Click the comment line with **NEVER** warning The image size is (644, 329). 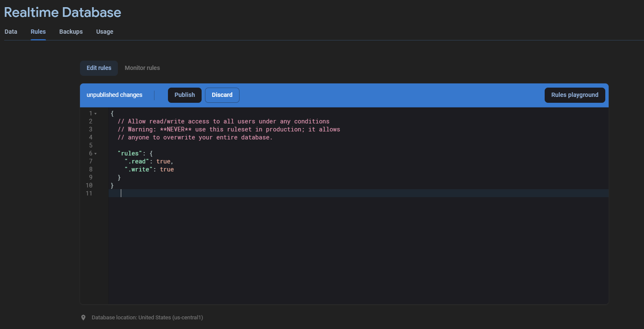(x=229, y=129)
